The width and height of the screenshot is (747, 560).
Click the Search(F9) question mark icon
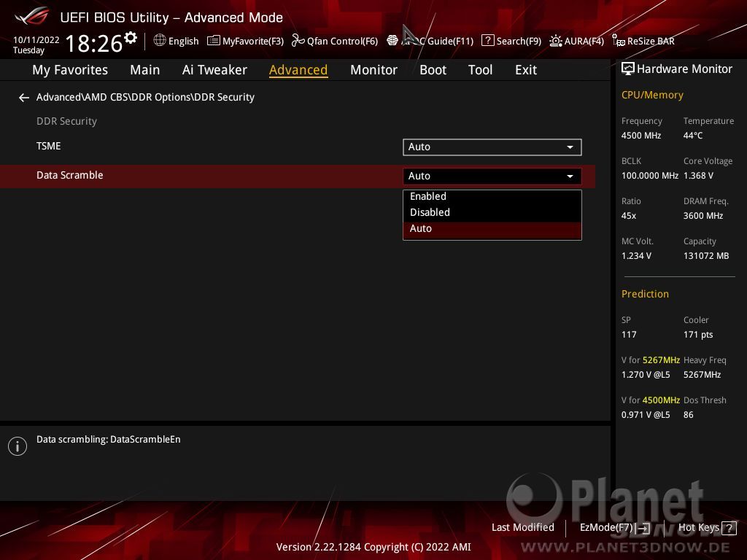487,41
